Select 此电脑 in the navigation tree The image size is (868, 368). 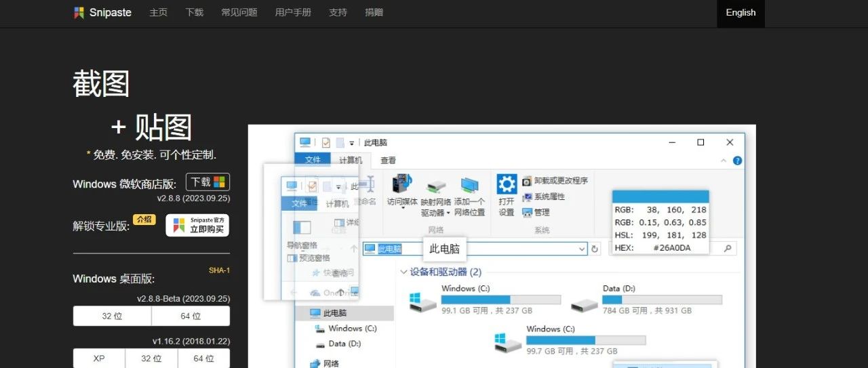335,313
